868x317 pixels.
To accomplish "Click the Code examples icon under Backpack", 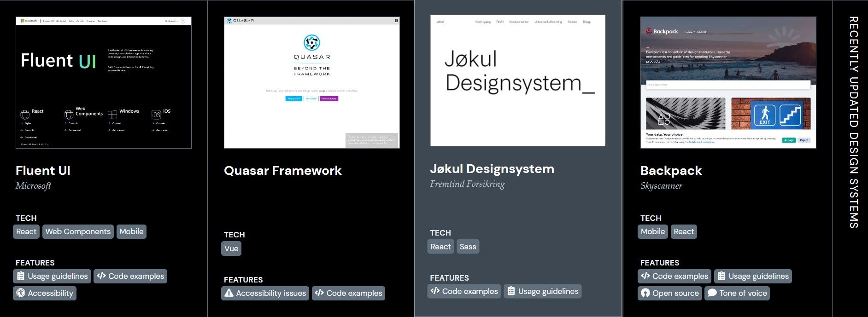I will click(645, 276).
